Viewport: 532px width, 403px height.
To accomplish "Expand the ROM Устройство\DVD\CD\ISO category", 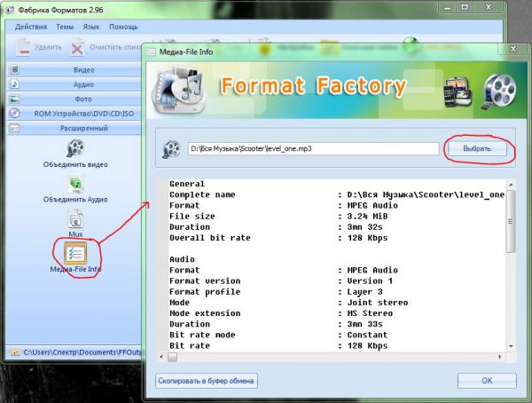I will (x=74, y=114).
